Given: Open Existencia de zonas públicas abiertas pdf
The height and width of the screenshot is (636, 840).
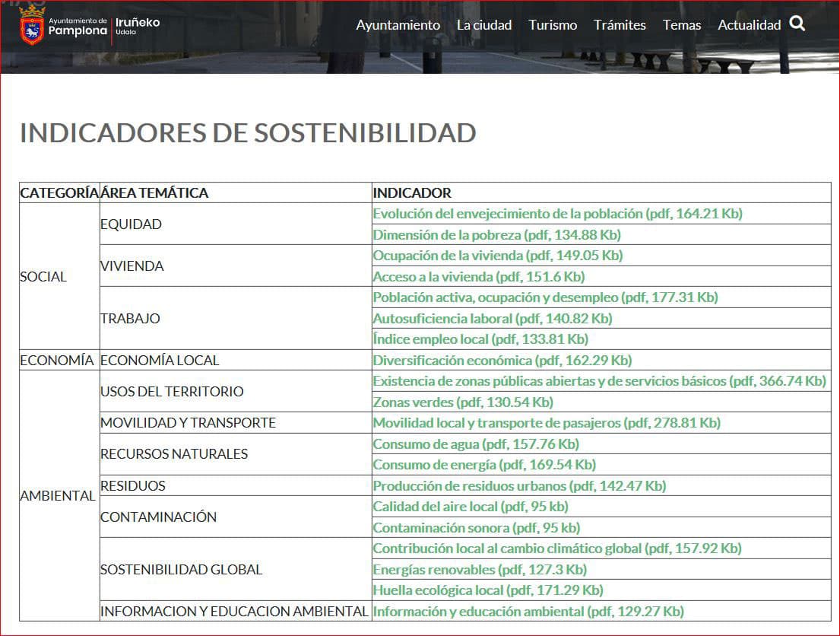Looking at the screenshot, I should [600, 380].
